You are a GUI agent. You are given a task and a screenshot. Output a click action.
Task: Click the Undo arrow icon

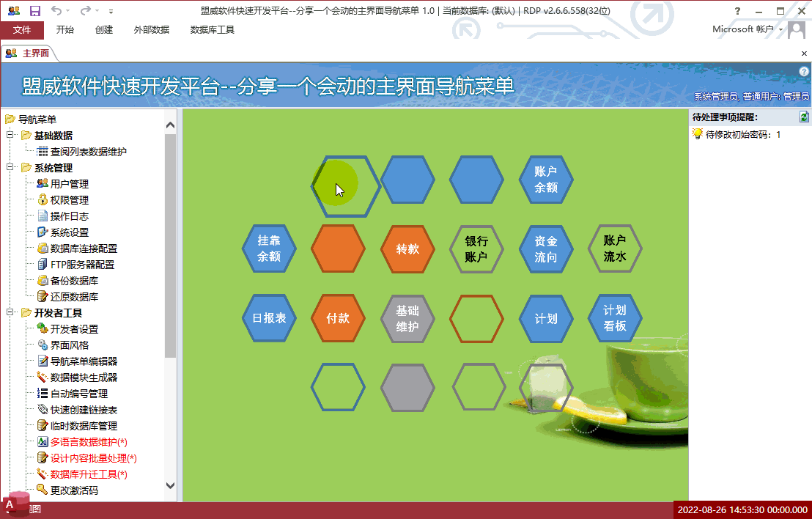[56, 10]
